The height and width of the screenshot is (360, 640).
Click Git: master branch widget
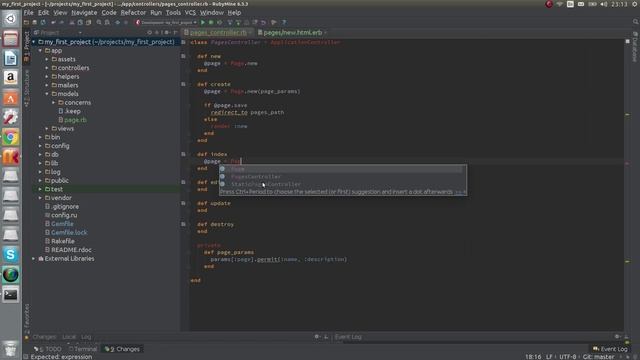point(598,357)
